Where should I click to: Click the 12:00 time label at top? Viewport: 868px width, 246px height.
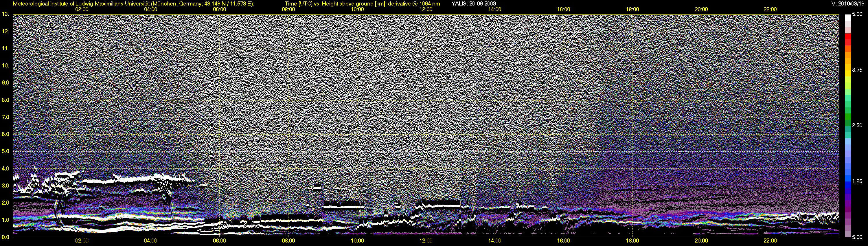426,10
